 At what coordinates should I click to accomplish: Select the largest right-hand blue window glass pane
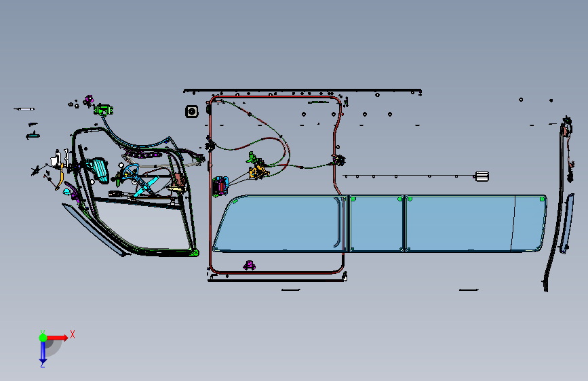pos(475,224)
